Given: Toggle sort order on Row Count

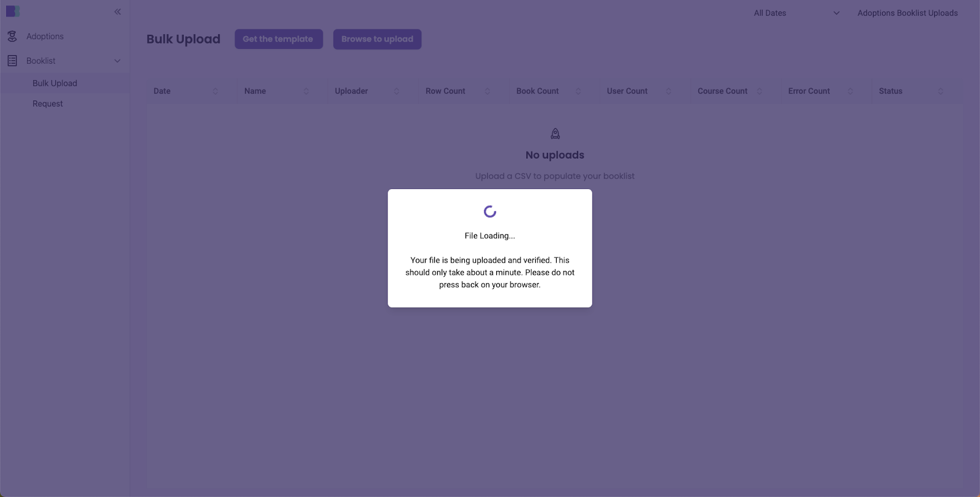Looking at the screenshot, I should tap(487, 91).
